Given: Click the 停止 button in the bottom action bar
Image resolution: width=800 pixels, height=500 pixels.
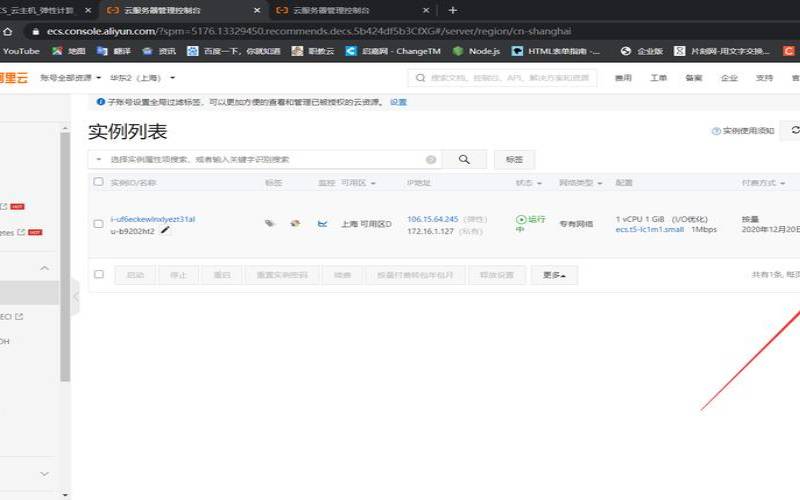Looking at the screenshot, I should [178, 275].
